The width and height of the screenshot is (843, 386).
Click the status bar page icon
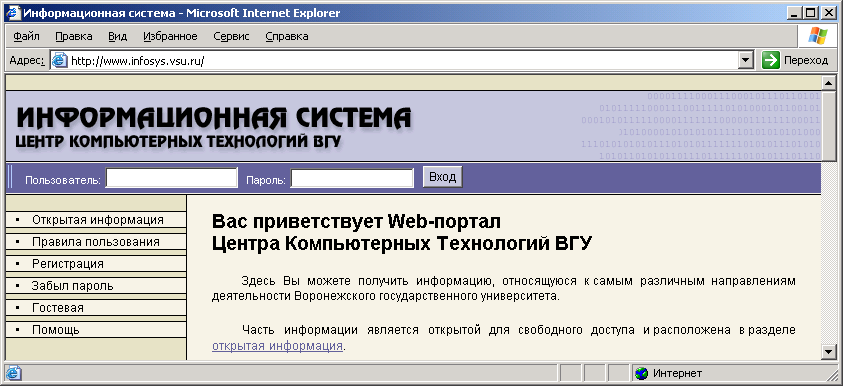coord(13,373)
